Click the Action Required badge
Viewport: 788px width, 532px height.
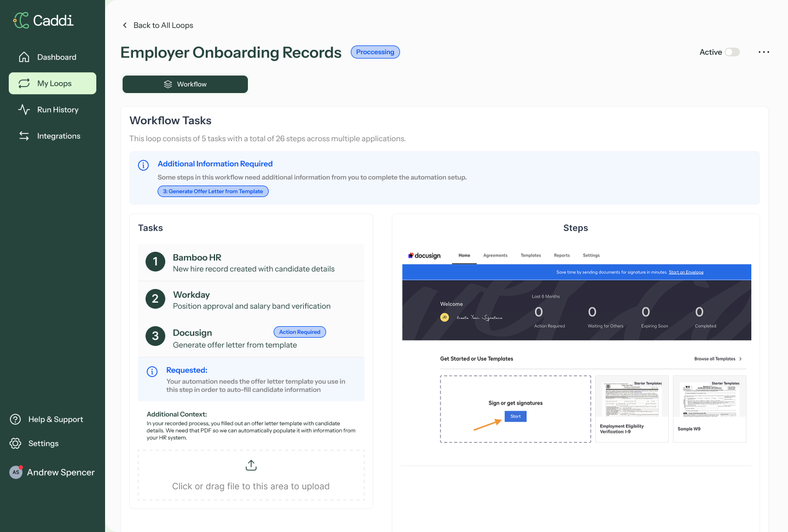(300, 332)
